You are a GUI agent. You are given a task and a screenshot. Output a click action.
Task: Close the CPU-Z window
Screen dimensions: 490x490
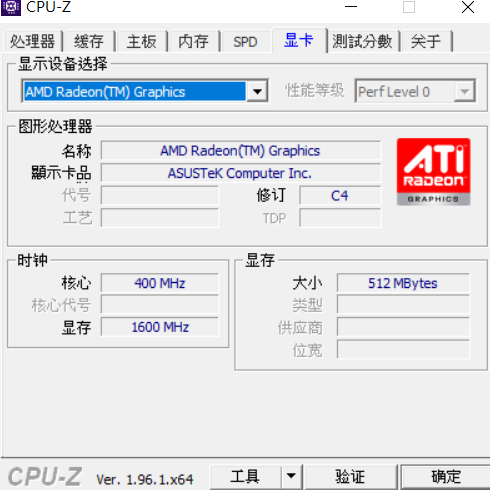tap(468, 7)
